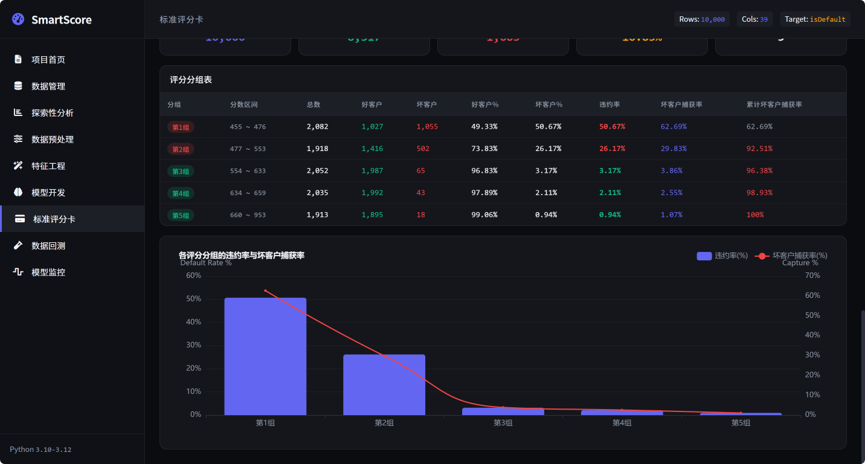Viewport: 865px width, 464px height.
Task: Click capture rate 29.83%
Action: coord(674,148)
